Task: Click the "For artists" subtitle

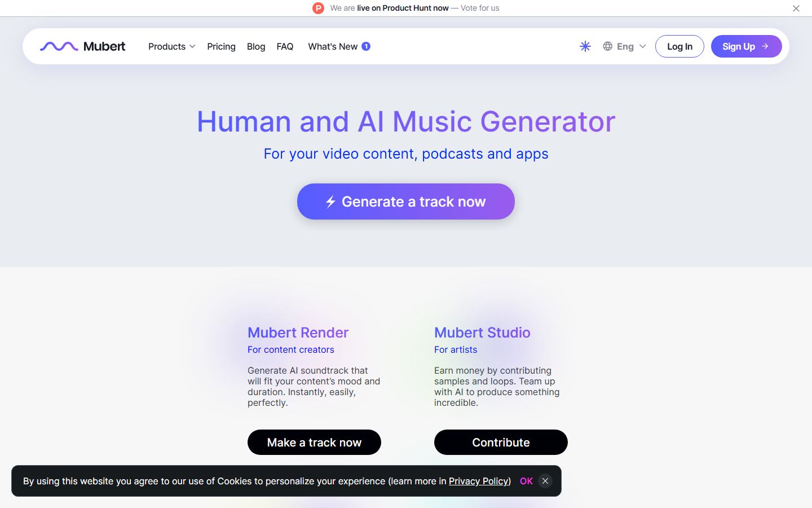Action: [456, 349]
